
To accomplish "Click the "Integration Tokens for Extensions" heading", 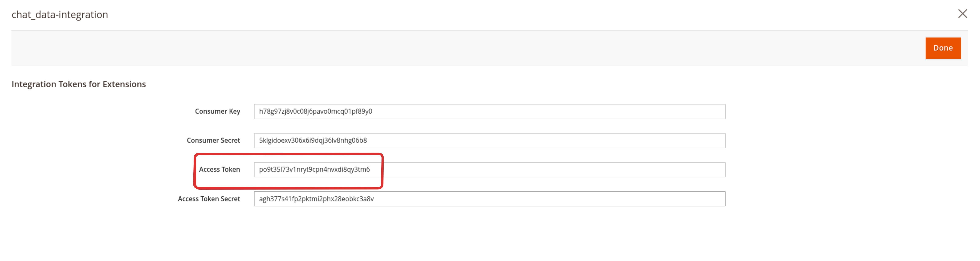I will (79, 84).
